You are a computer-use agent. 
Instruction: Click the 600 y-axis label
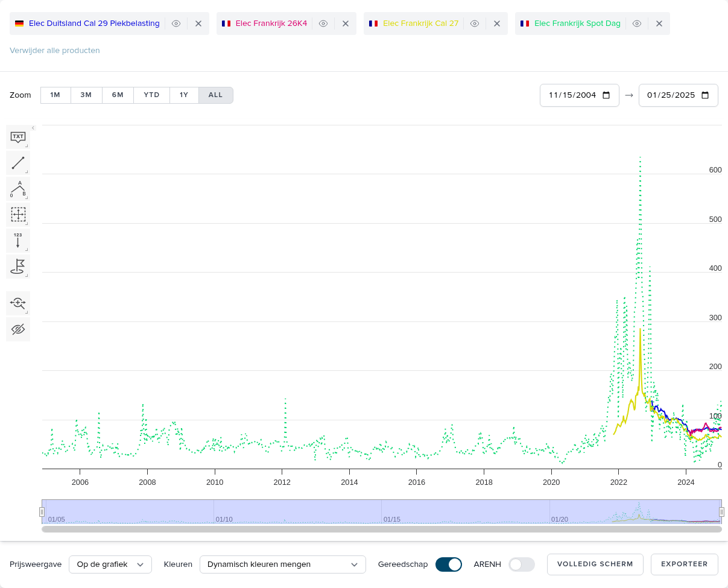pos(715,170)
